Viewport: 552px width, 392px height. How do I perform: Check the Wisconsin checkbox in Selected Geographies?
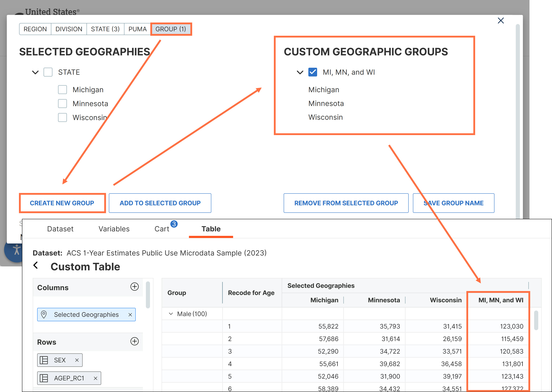click(x=62, y=118)
